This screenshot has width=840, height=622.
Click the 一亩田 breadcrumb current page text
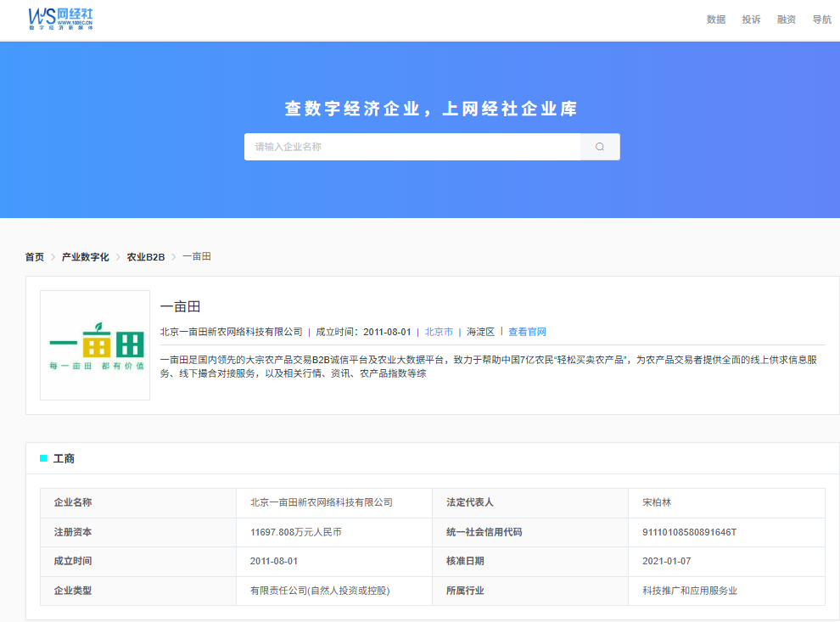pos(197,256)
